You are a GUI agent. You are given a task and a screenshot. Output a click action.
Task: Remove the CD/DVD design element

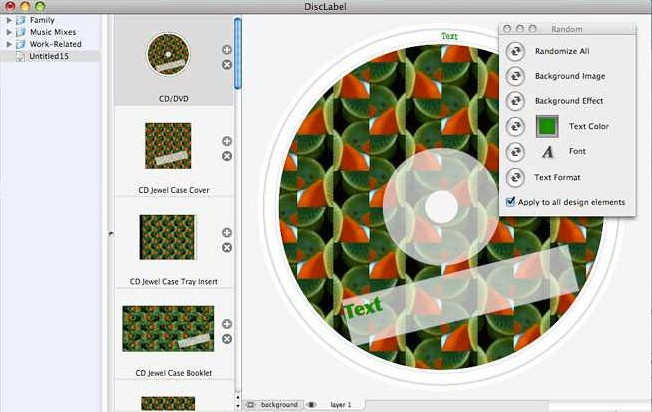[x=227, y=65]
